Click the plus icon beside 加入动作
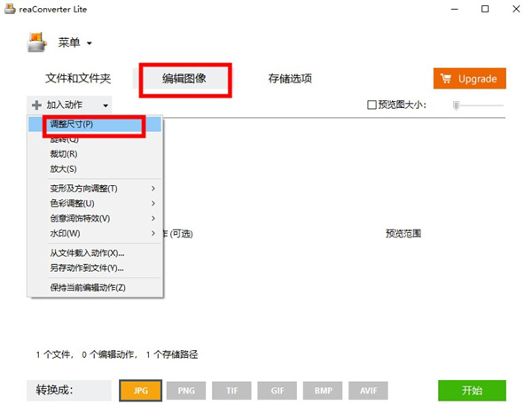The width and height of the screenshot is (532, 412). pos(36,105)
